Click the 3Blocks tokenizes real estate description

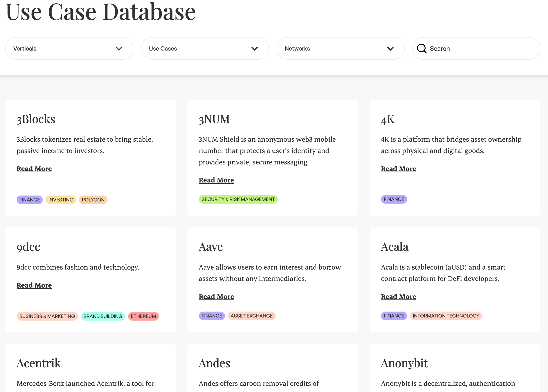85,145
